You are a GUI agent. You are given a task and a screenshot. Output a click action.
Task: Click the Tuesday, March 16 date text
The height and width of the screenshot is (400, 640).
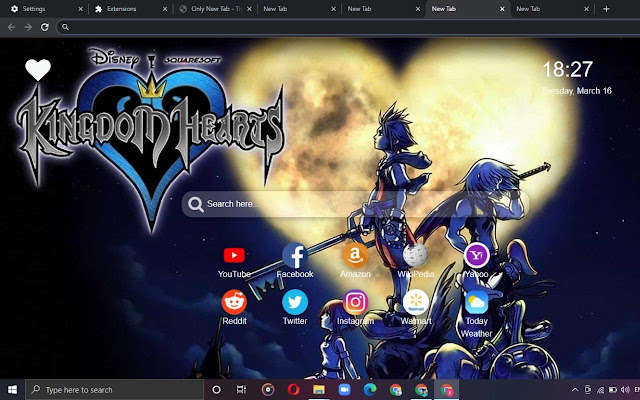[577, 91]
